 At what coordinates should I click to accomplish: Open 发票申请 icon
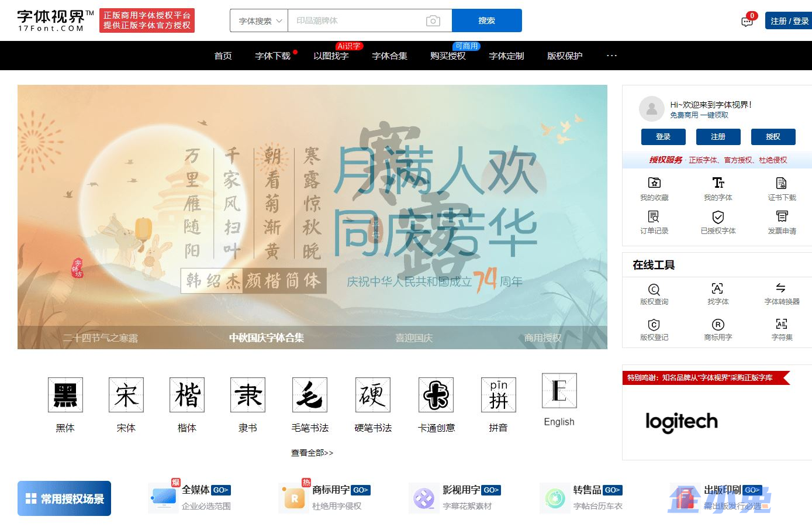(782, 216)
